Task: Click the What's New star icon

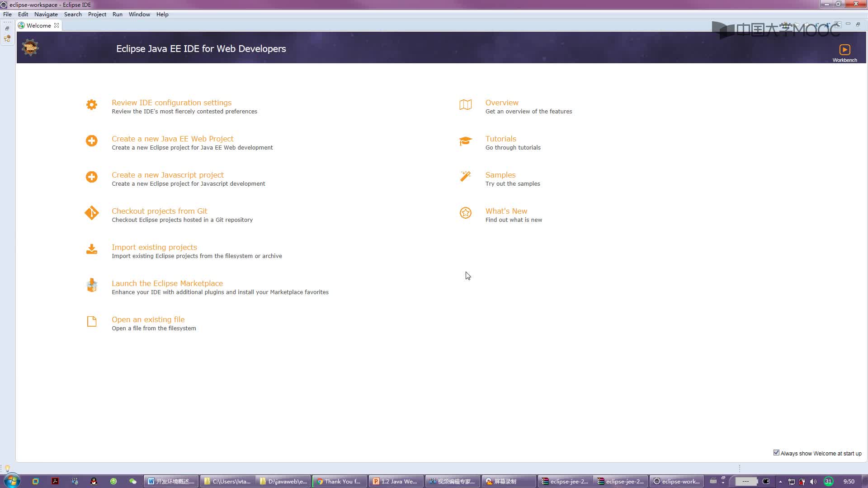Action: pos(465,213)
